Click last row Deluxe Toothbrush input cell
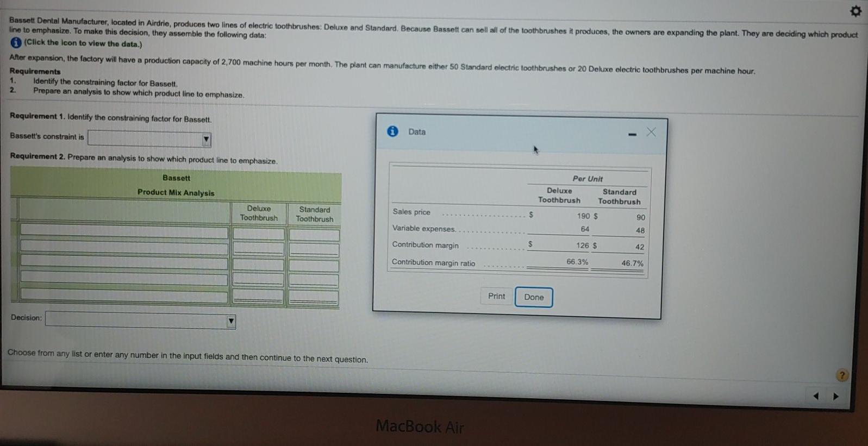This screenshot has height=446, width=868. (259, 297)
